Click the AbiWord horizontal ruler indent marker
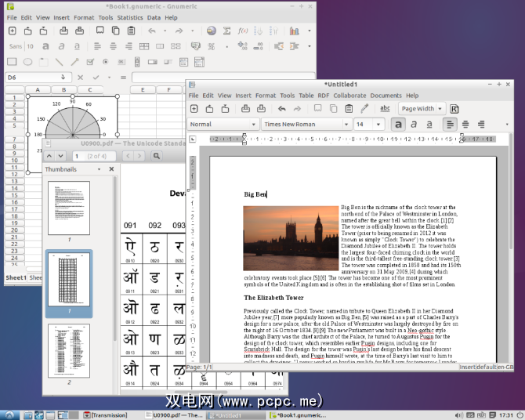 pyautogui.click(x=244, y=139)
